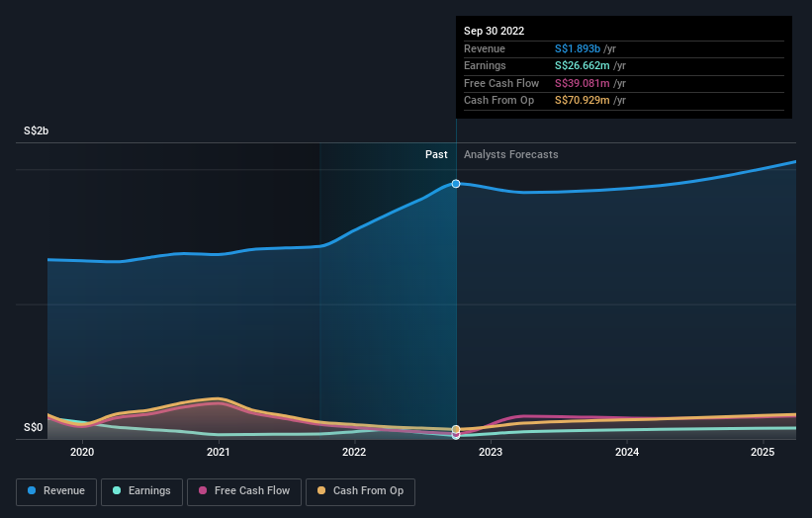Toggle the Earnings legend button
Viewport: 812px width, 518px height.
point(141,491)
